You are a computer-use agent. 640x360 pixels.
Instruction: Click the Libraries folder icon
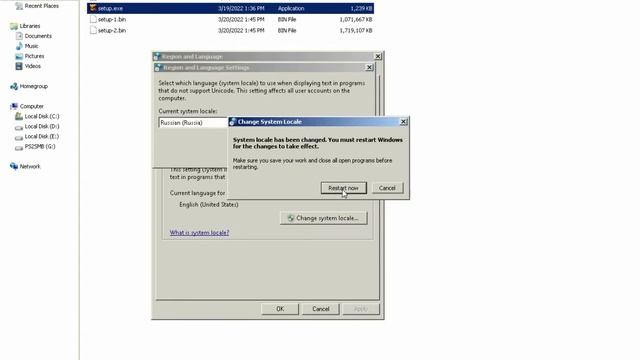pos(14,26)
